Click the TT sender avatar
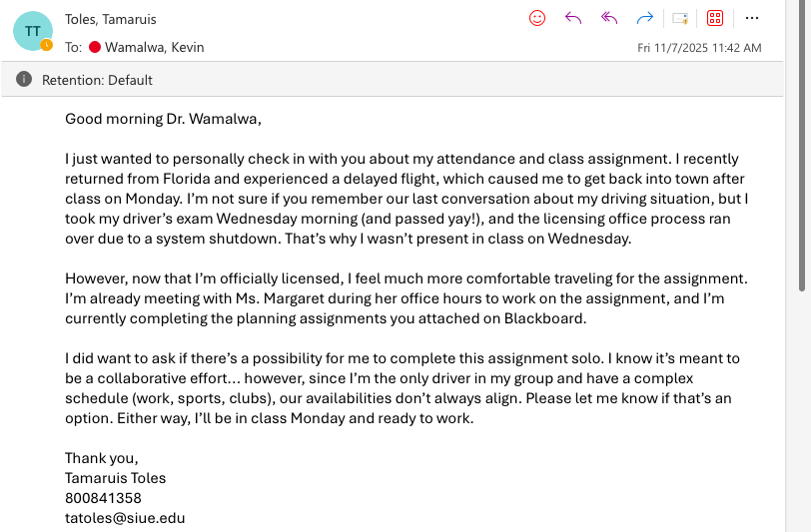 pos(33,31)
